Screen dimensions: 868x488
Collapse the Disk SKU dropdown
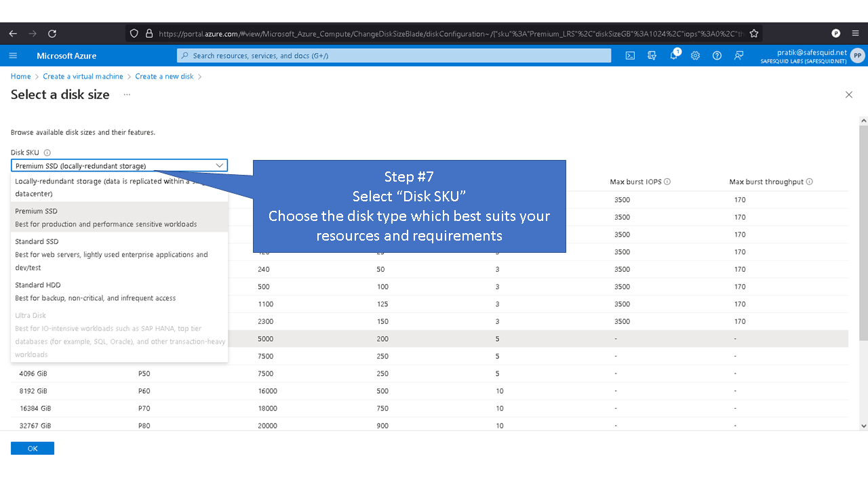tap(219, 165)
